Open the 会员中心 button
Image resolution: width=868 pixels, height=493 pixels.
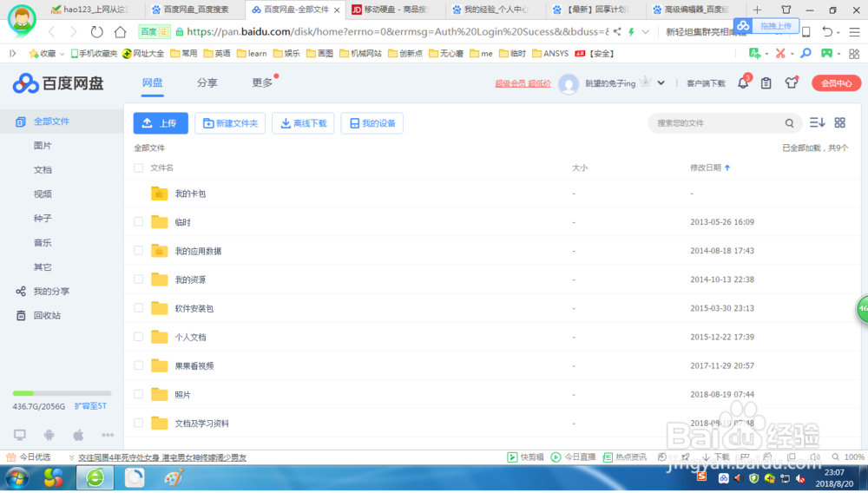pos(836,83)
